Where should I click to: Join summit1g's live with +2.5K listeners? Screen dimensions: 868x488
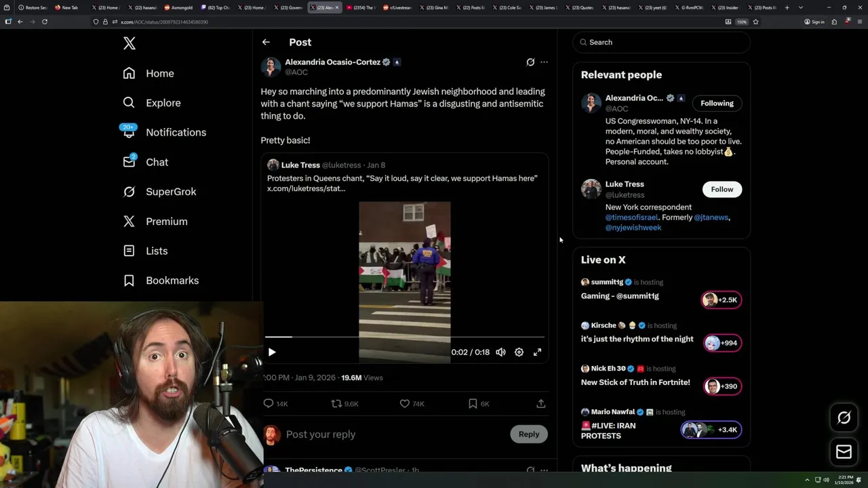click(722, 300)
